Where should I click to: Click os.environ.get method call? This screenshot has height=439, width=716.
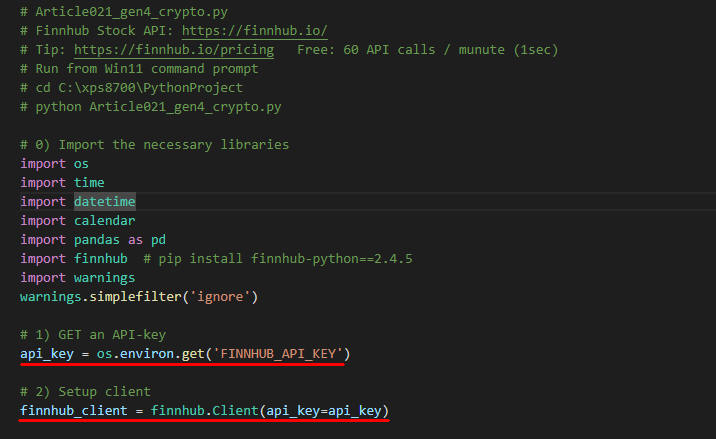pos(150,354)
